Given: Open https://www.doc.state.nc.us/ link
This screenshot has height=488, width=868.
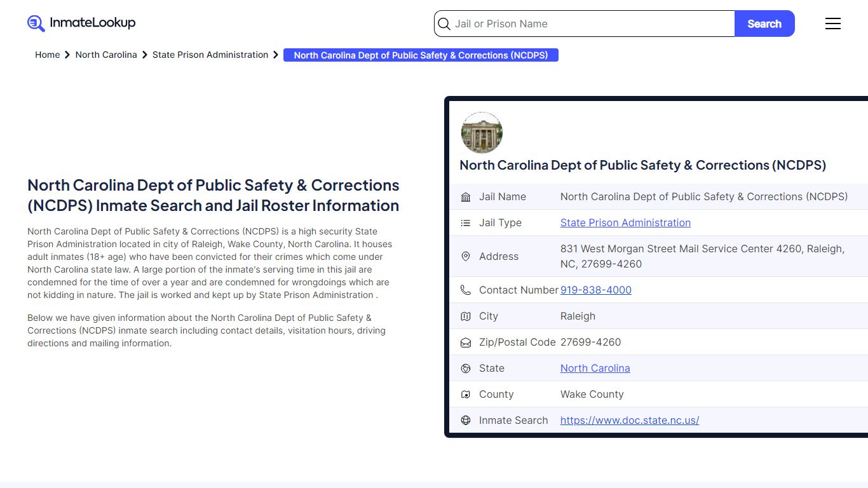Looking at the screenshot, I should coord(630,420).
